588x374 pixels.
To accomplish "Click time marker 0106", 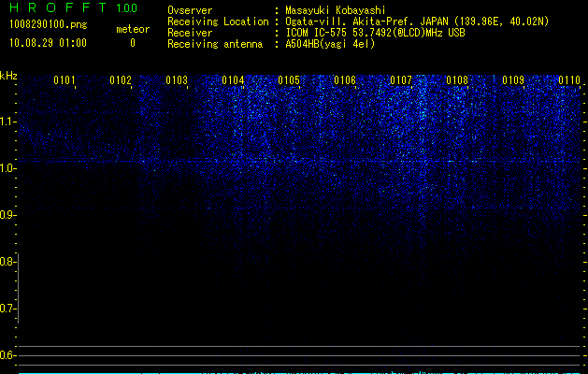I will point(345,80).
